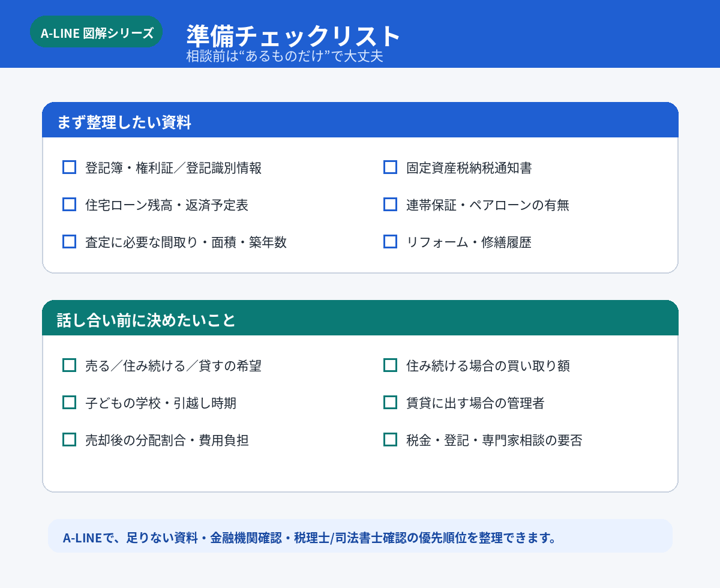Click the text 賃貸に出す場合の管理者
Image resolution: width=720 pixels, height=588 pixels.
point(475,403)
